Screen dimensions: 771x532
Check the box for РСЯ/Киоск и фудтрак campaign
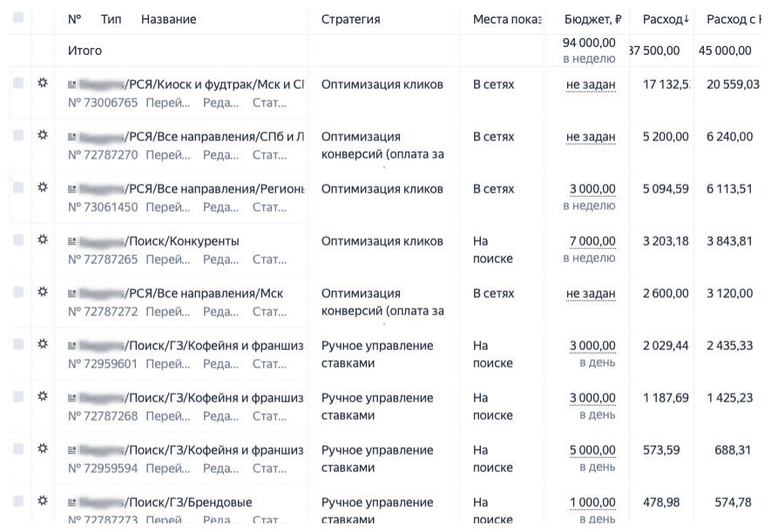point(18,83)
